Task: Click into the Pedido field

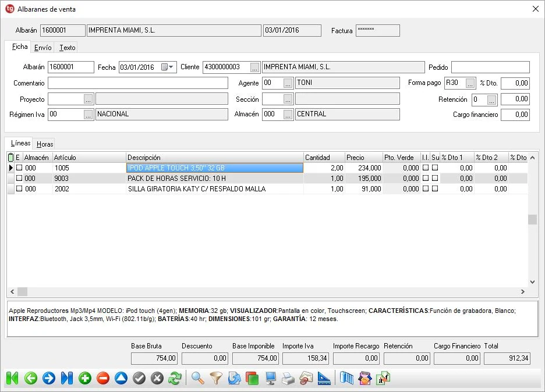Action: point(490,67)
